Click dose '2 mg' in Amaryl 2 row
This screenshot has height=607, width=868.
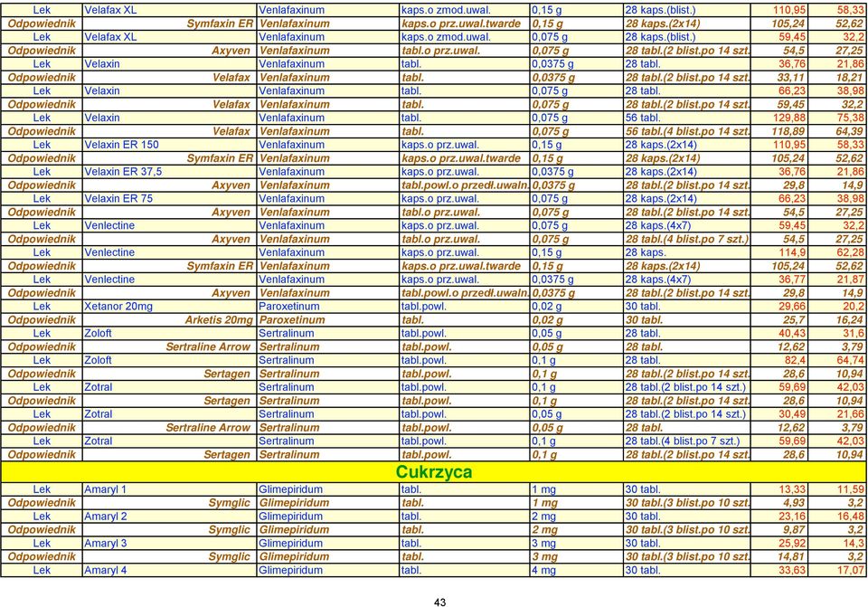pos(543,517)
